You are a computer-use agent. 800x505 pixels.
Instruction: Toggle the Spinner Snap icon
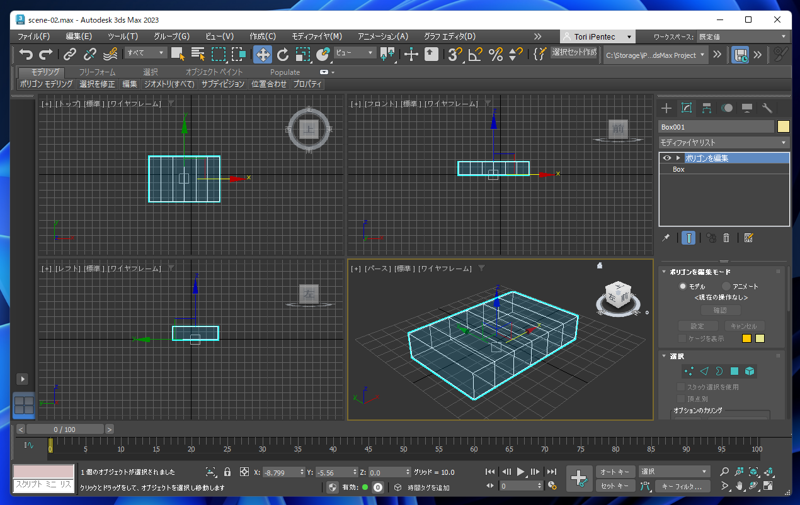point(516,54)
